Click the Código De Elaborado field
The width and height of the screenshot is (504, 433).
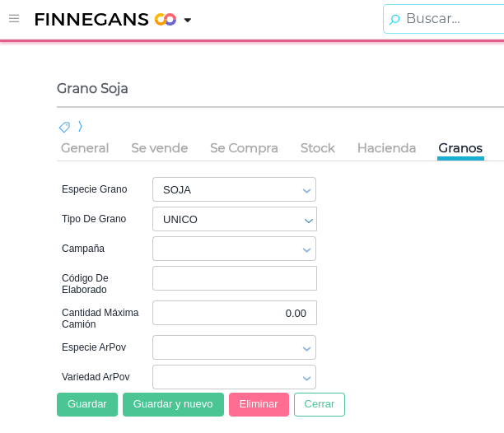point(234,278)
